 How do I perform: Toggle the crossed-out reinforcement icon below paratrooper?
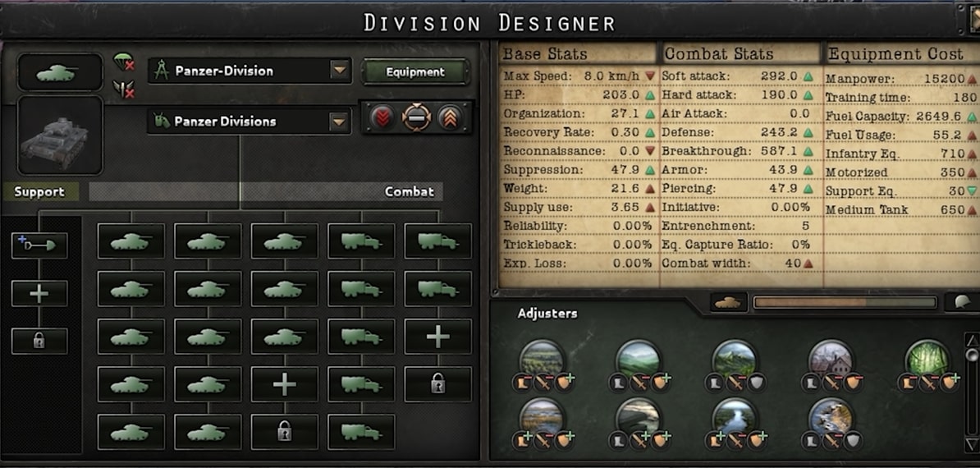tap(124, 89)
